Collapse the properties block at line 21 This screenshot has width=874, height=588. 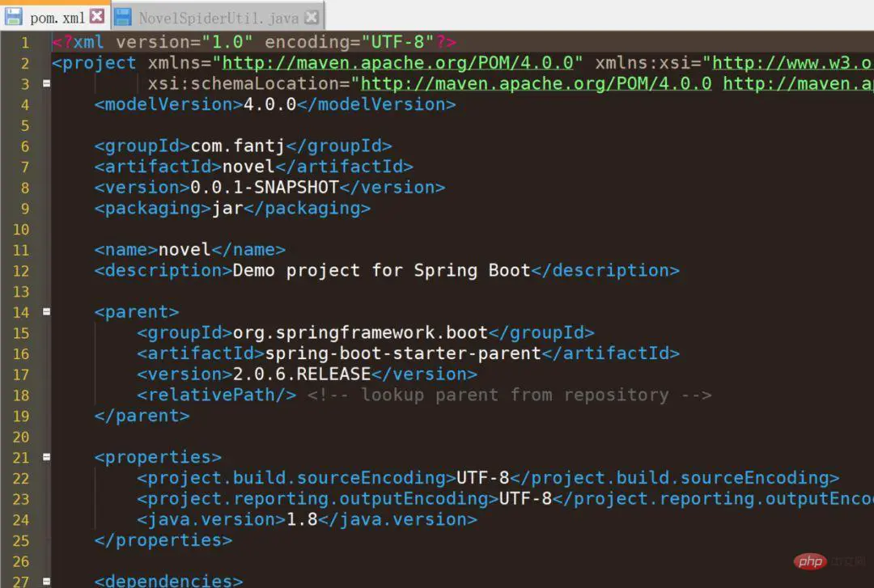coord(46,457)
